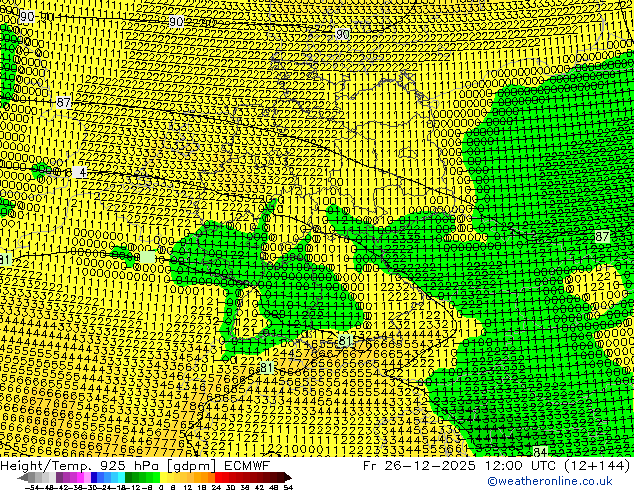Click the legend value 0
The image size is (634, 490).
point(161,487)
